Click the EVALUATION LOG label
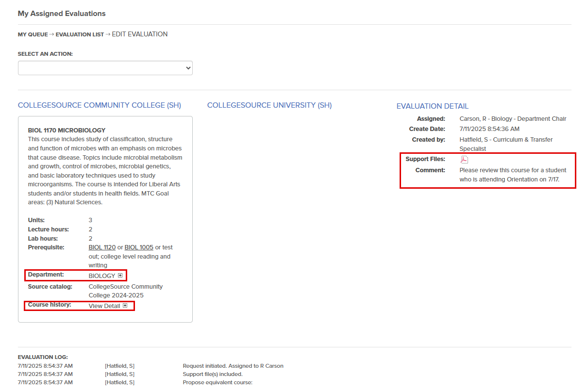The image size is (587, 392). [43, 357]
